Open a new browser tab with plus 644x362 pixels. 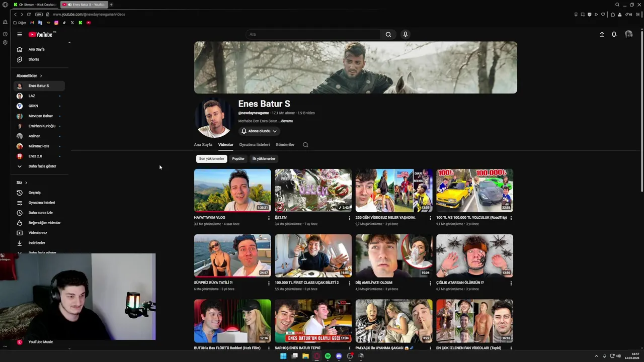111,5
